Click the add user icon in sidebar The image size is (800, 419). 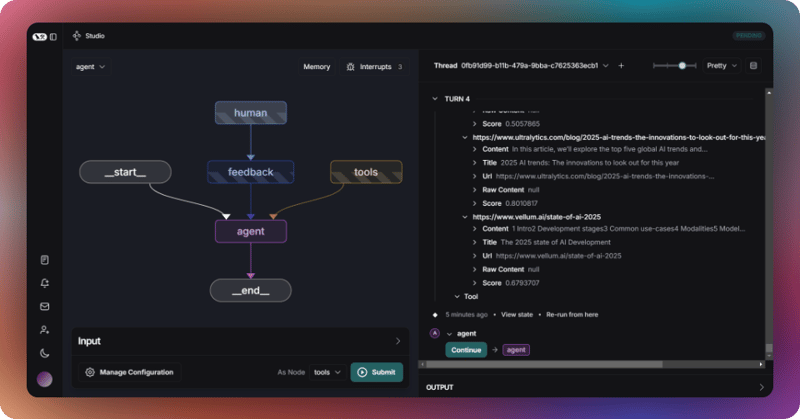click(x=44, y=329)
